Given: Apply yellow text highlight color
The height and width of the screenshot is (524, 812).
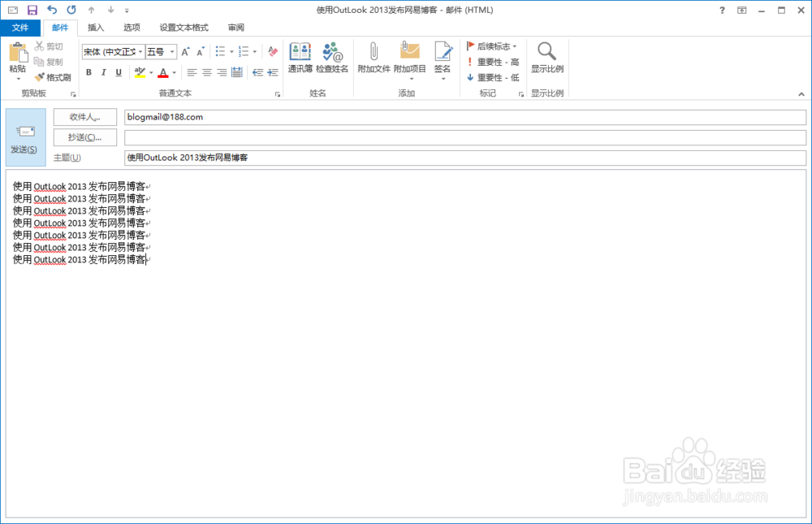Looking at the screenshot, I should pos(140,72).
